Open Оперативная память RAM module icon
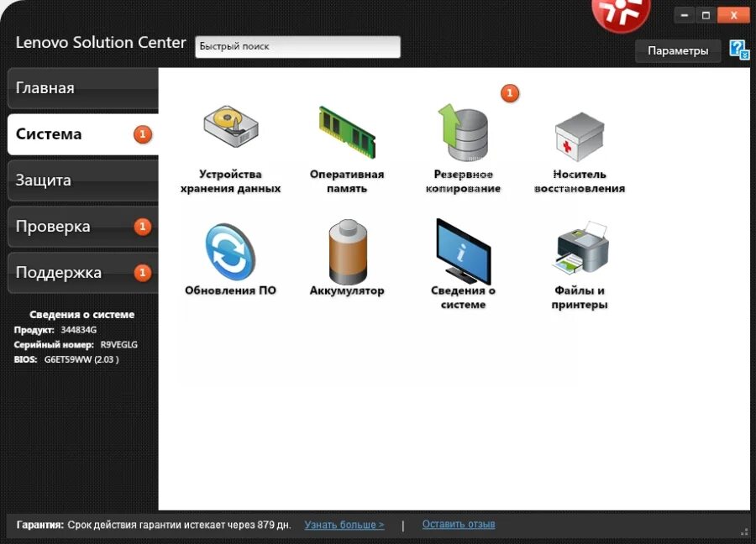 click(347, 132)
